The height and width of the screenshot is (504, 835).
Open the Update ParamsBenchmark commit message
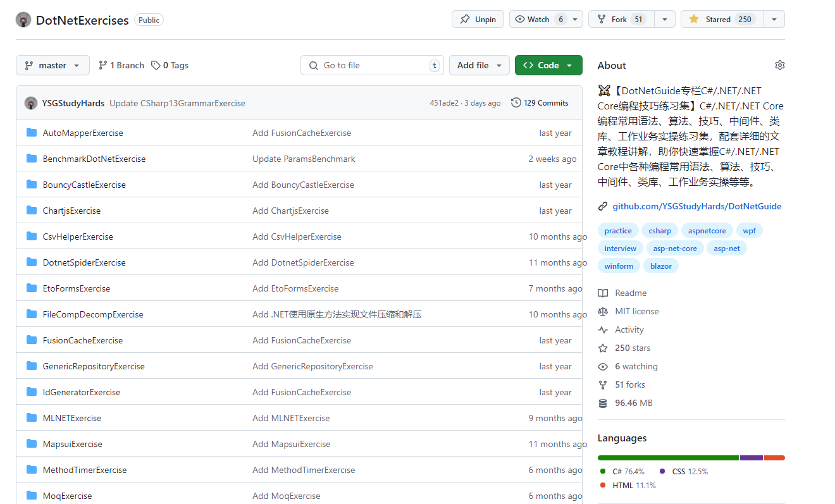coord(304,159)
